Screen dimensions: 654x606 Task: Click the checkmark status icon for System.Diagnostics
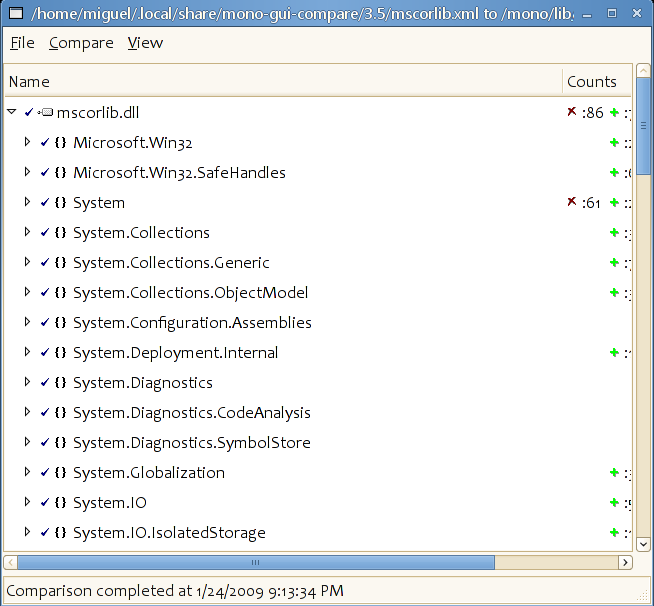(45, 382)
